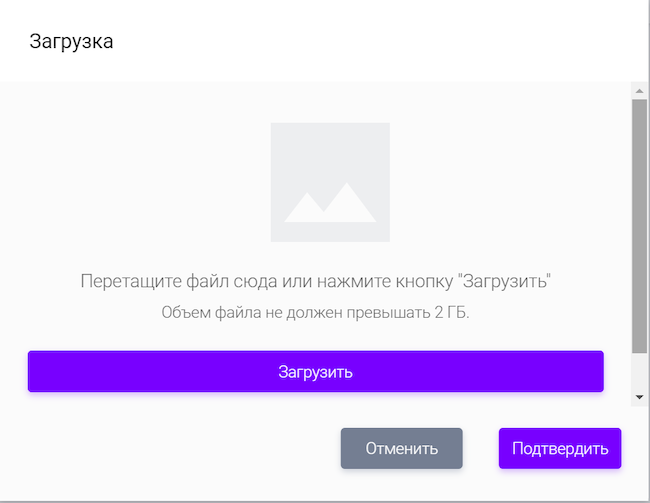
Task: Click the scrollbar track below the thumb
Action: click(639, 370)
